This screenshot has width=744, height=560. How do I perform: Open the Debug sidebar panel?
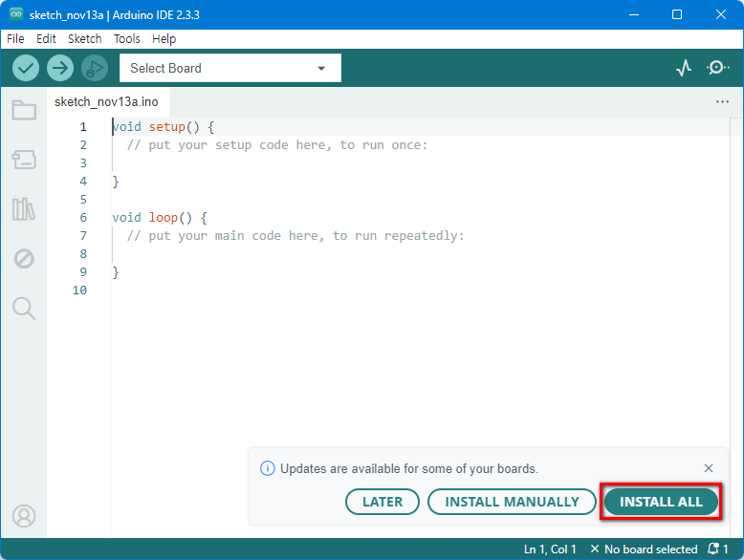point(24,259)
